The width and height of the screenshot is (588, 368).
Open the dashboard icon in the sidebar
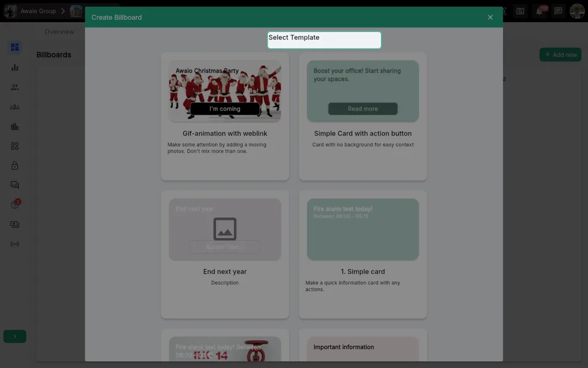[15, 47]
